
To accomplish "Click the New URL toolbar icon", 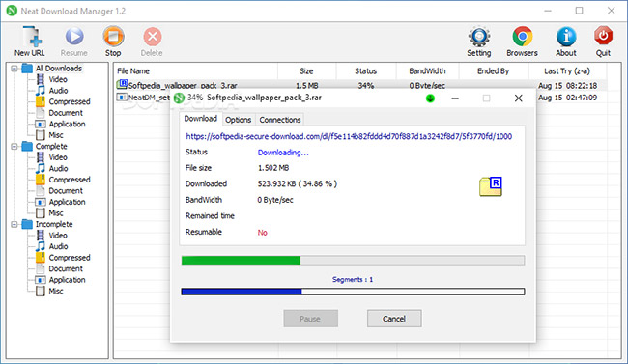I will point(32,37).
